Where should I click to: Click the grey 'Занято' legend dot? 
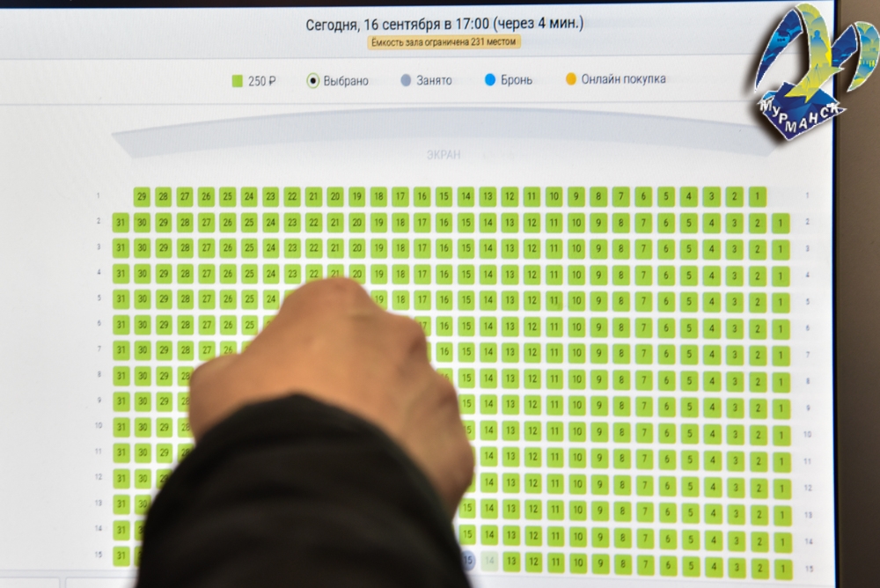point(406,80)
